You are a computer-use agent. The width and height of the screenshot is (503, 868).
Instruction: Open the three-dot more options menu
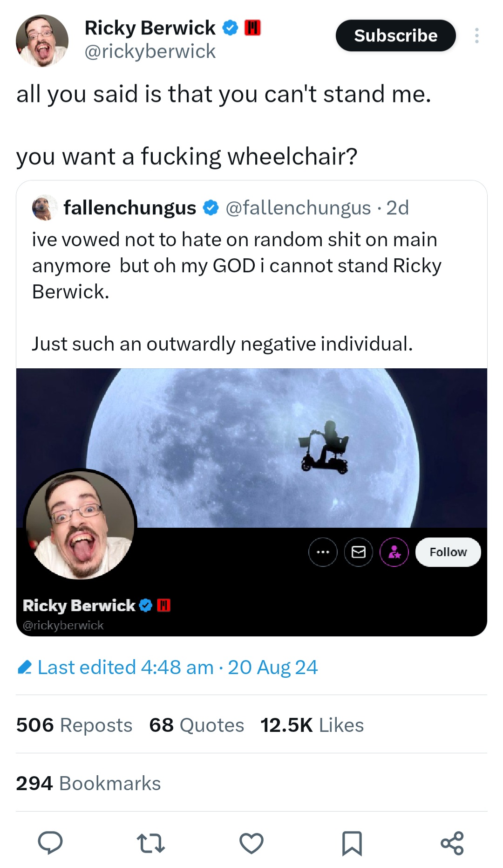pyautogui.click(x=476, y=36)
